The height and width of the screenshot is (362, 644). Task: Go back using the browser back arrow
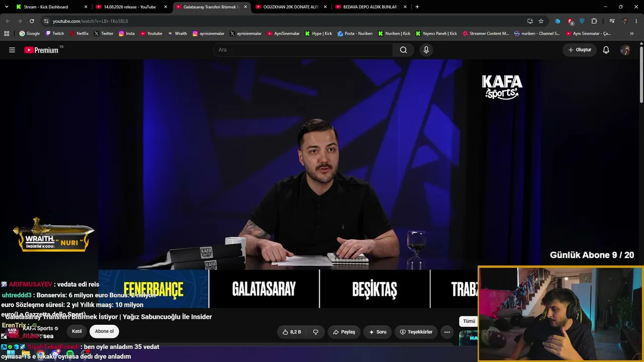[x=8, y=21]
